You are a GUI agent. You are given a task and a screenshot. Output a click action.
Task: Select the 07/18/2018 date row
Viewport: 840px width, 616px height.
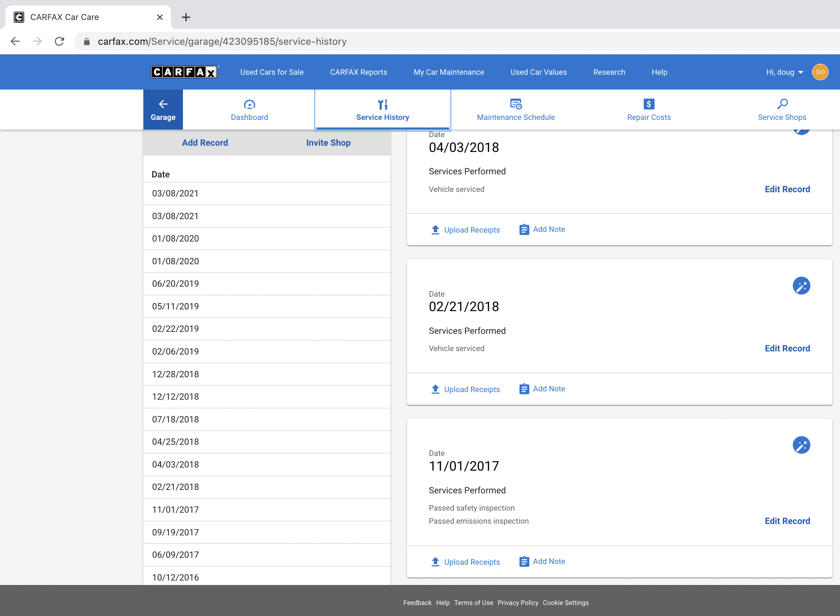pos(267,420)
